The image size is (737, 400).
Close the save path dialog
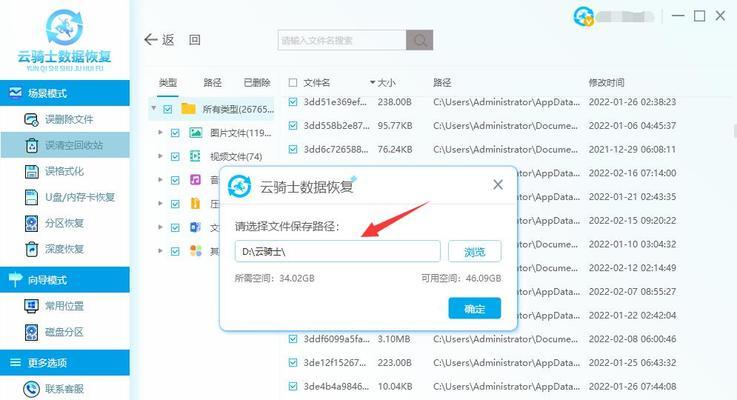498,185
